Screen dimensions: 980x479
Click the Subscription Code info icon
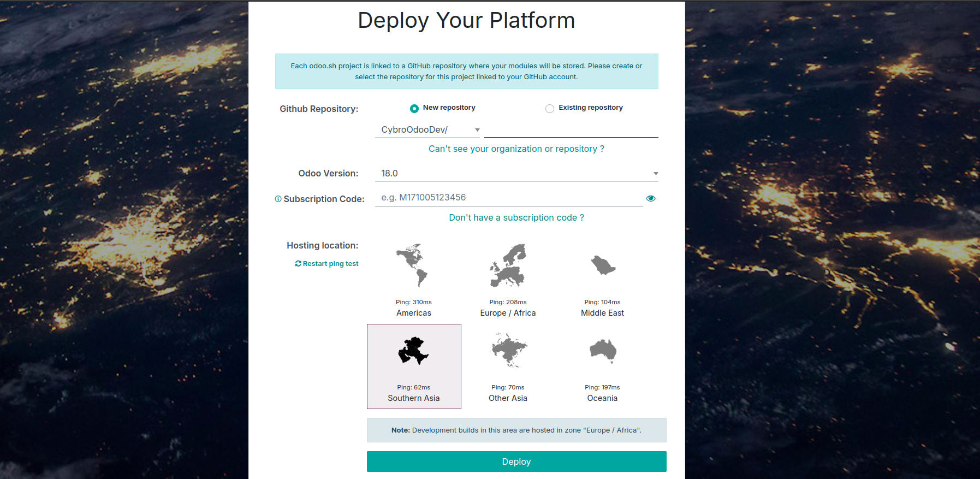click(278, 199)
